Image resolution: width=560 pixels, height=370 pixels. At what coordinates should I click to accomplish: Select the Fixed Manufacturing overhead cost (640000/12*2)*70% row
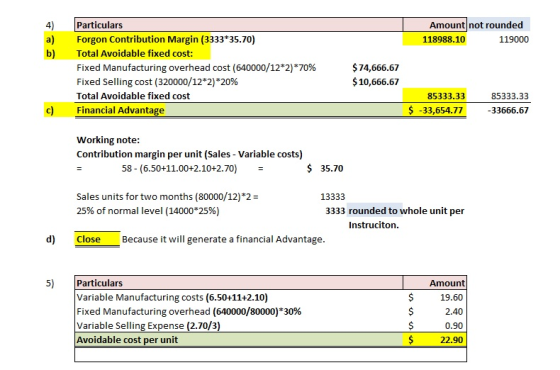[196, 68]
